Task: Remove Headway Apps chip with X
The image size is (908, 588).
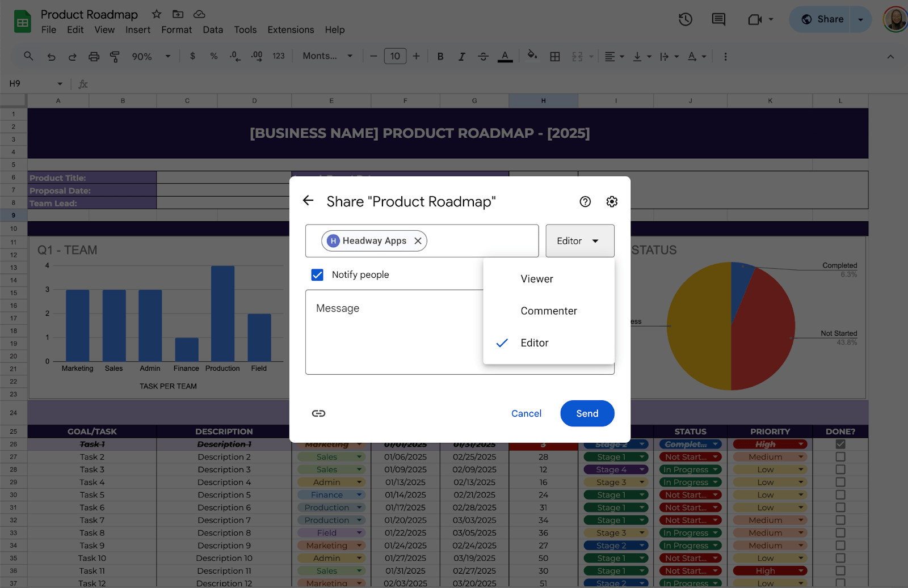Action: tap(418, 241)
